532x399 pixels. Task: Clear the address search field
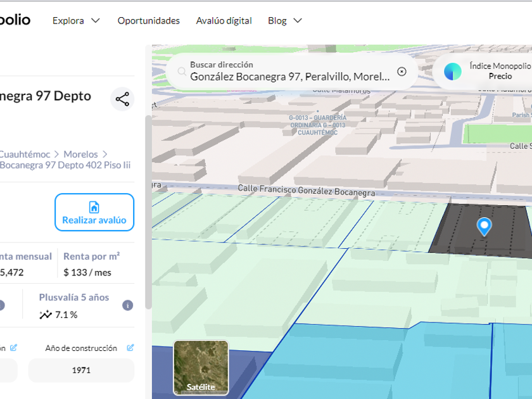(402, 72)
